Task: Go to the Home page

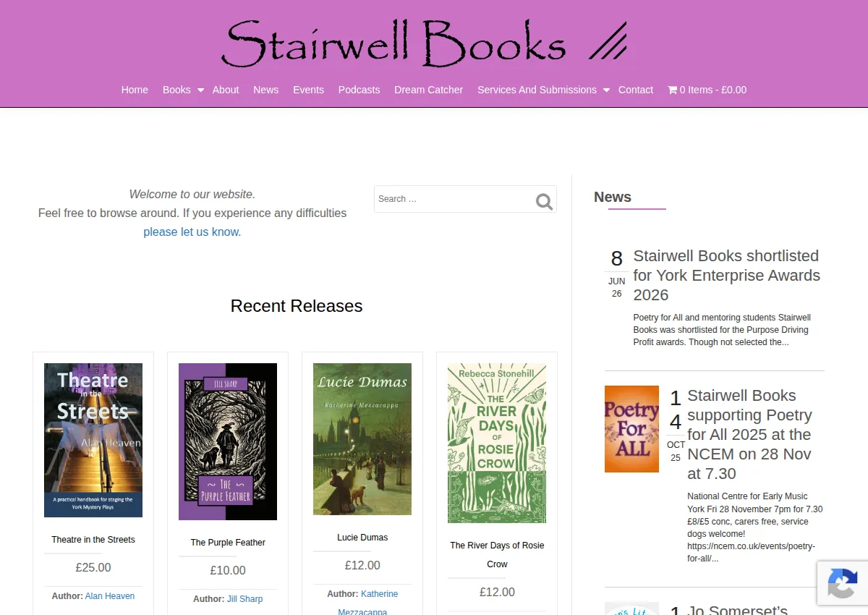Action: point(135,90)
